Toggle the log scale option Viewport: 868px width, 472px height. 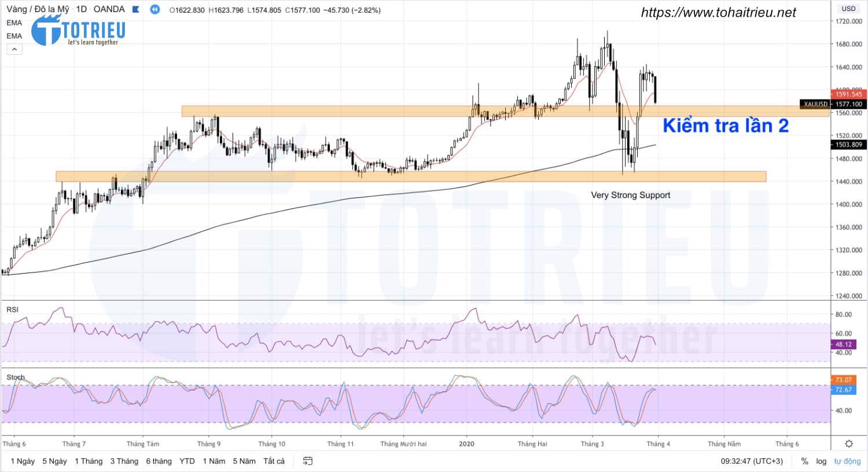(821, 461)
